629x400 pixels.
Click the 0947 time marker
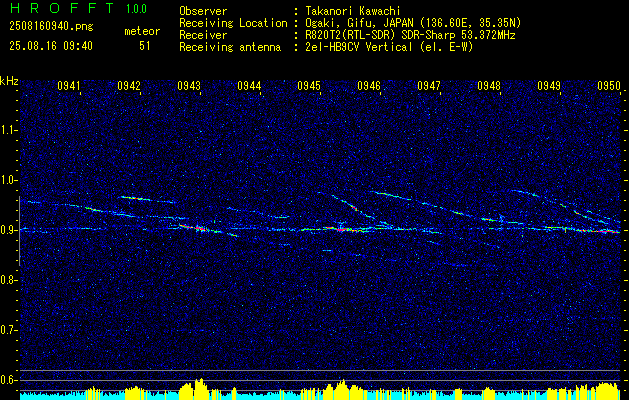429,85
